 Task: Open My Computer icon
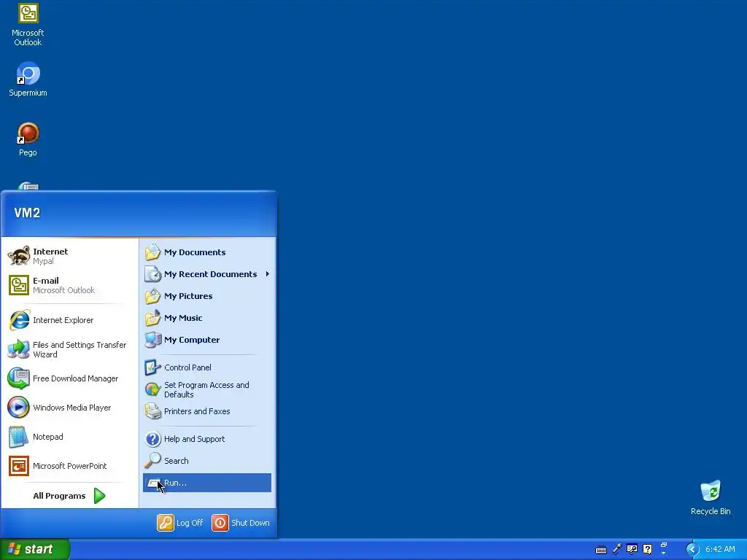(152, 340)
